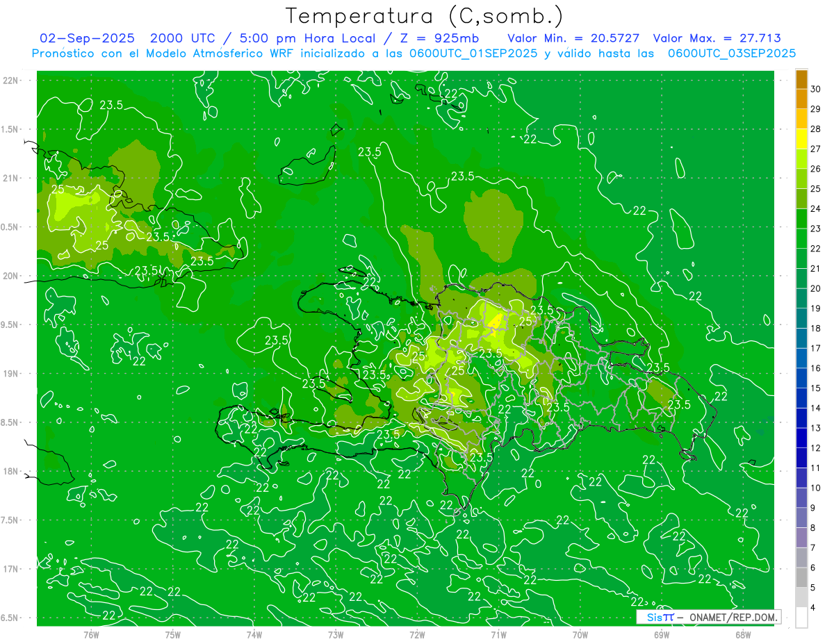The height and width of the screenshot is (644, 834).
Task: Click the white bottom swatch of color scale
Action: [x=801, y=618]
